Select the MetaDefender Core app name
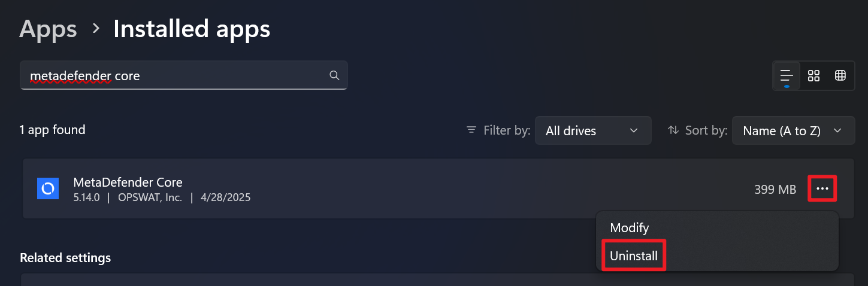Image resolution: width=868 pixels, height=286 pixels. click(128, 182)
